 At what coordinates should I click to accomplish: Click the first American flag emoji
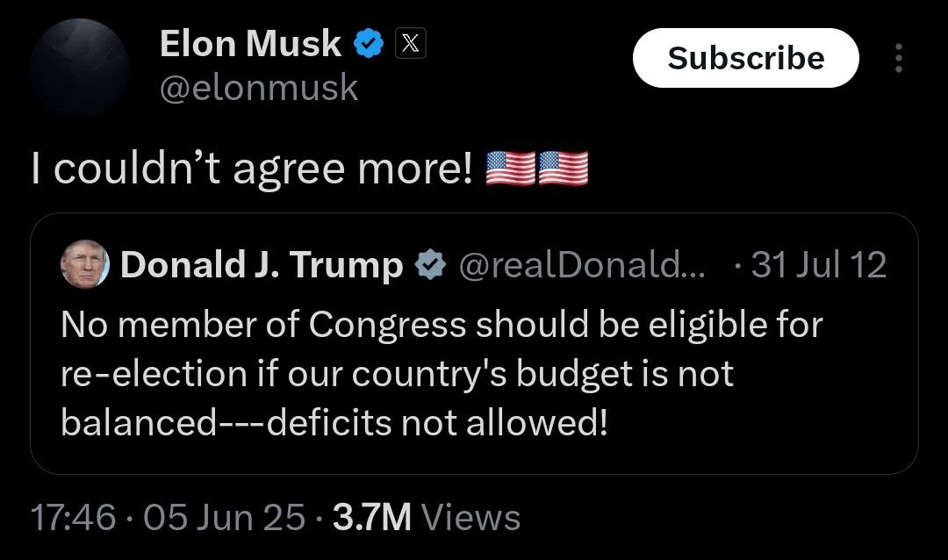510,169
